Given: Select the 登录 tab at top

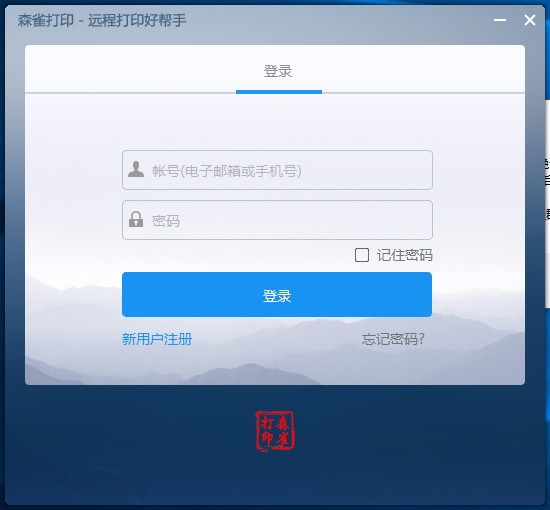Looking at the screenshot, I should pyautogui.click(x=278, y=71).
